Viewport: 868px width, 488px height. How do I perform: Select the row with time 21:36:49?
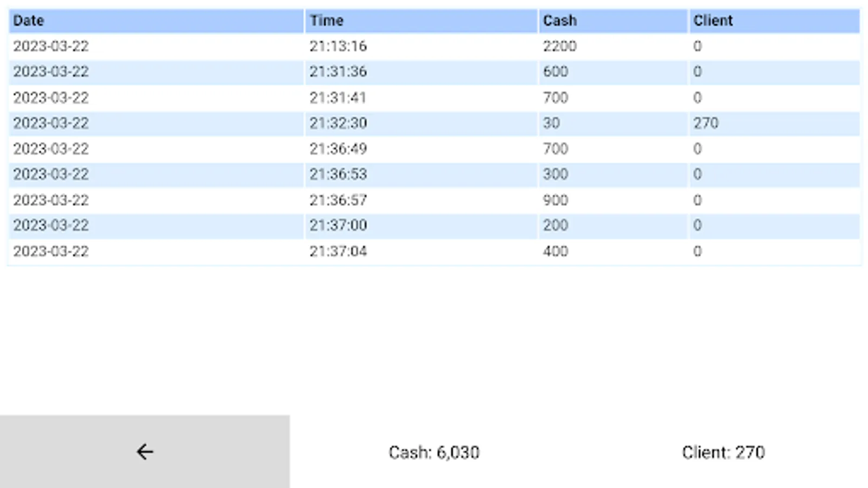(338, 149)
